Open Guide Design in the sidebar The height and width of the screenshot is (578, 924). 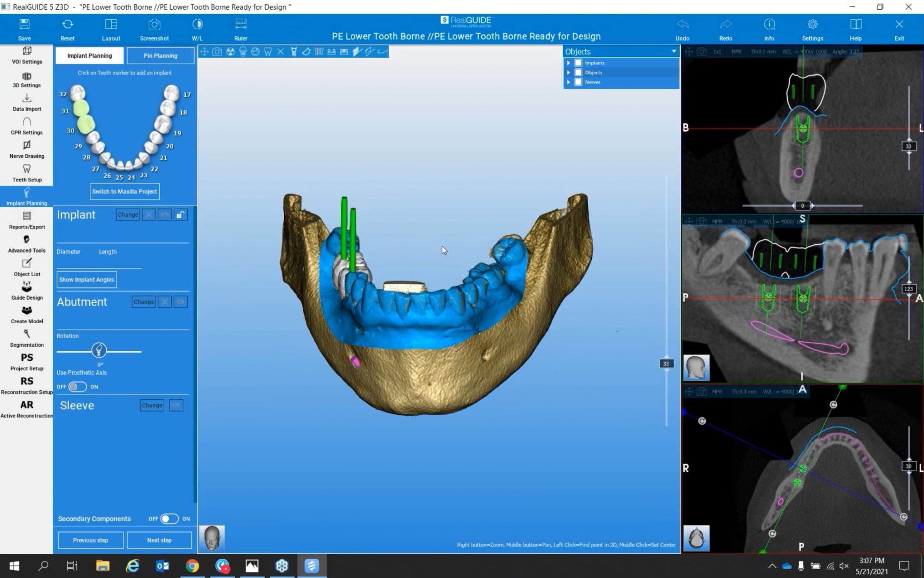click(x=27, y=291)
